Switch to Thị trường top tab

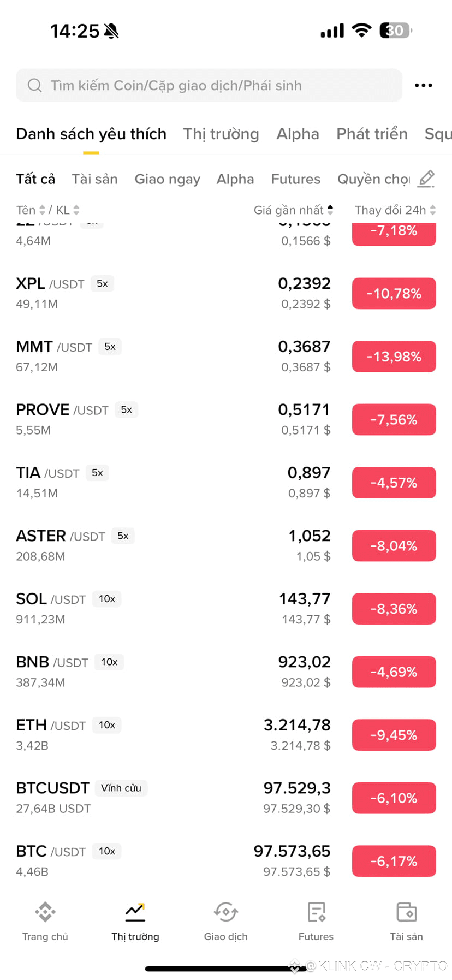[x=221, y=134]
